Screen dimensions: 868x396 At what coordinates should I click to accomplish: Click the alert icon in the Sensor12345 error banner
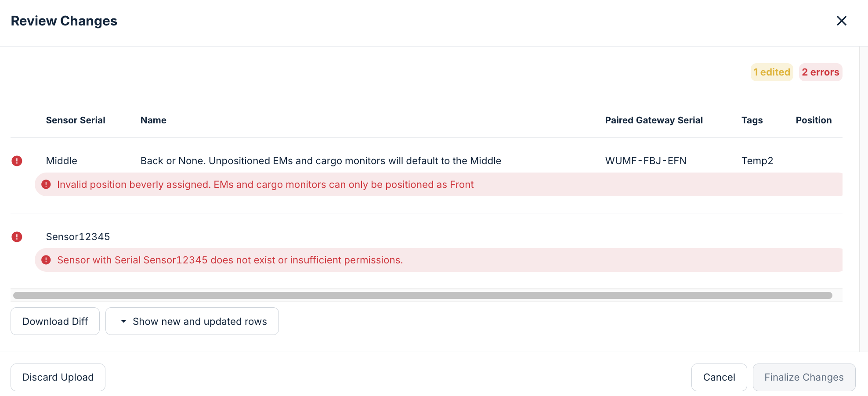46,260
